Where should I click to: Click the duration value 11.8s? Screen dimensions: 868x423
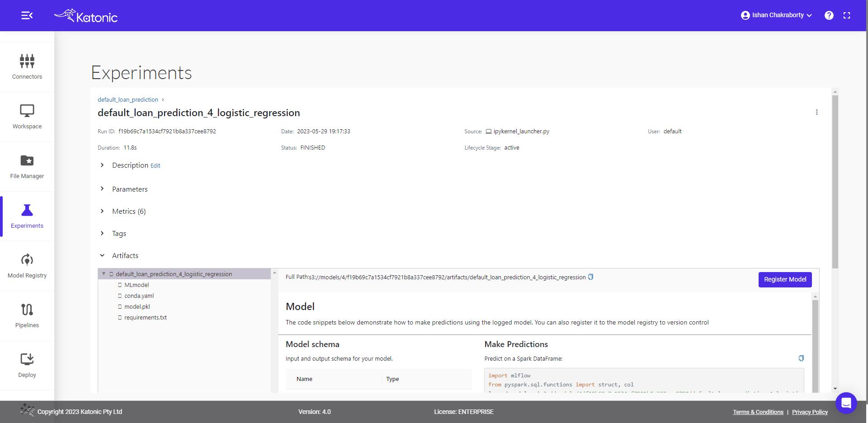[130, 148]
